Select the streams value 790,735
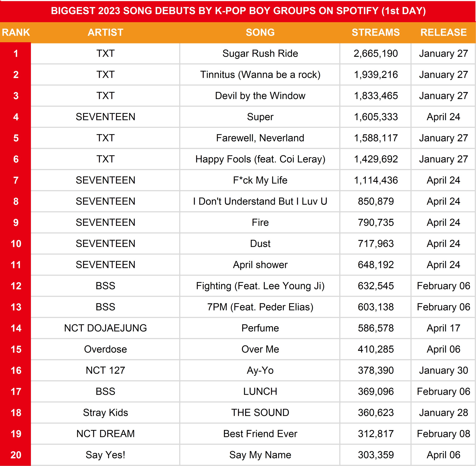 (x=376, y=222)
